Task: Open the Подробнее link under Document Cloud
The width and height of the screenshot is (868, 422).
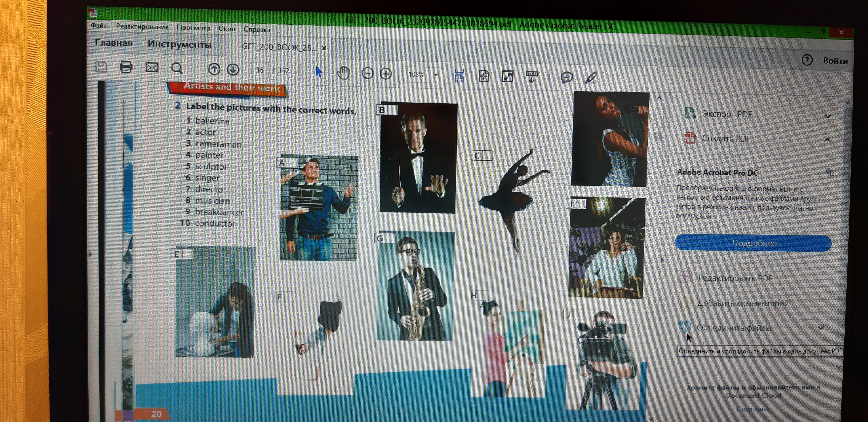Action: tap(753, 409)
